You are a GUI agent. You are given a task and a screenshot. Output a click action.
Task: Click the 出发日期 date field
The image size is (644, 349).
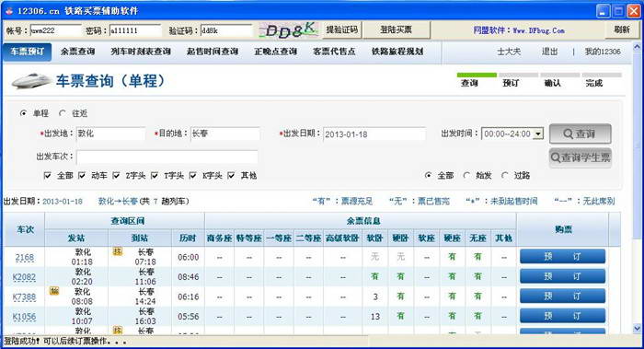tap(374, 134)
